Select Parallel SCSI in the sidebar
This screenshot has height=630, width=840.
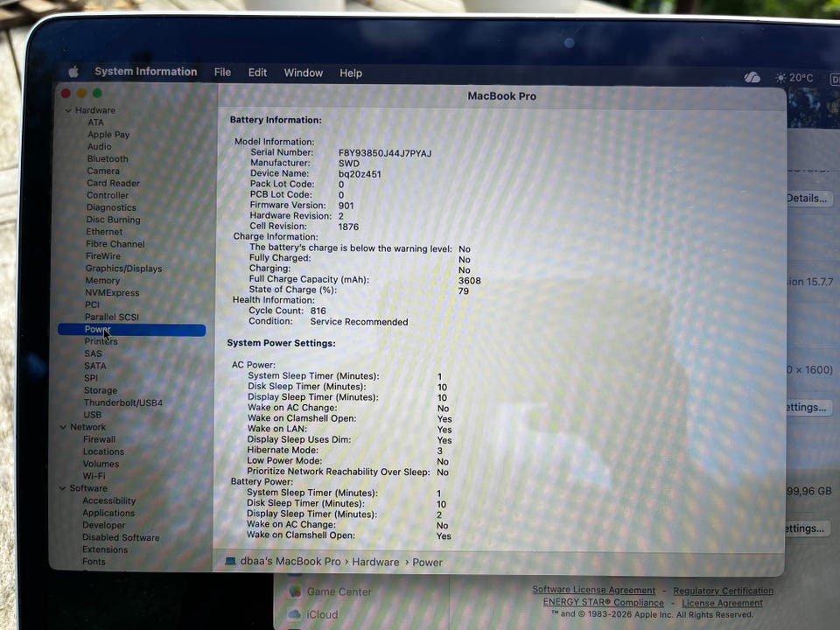(112, 317)
